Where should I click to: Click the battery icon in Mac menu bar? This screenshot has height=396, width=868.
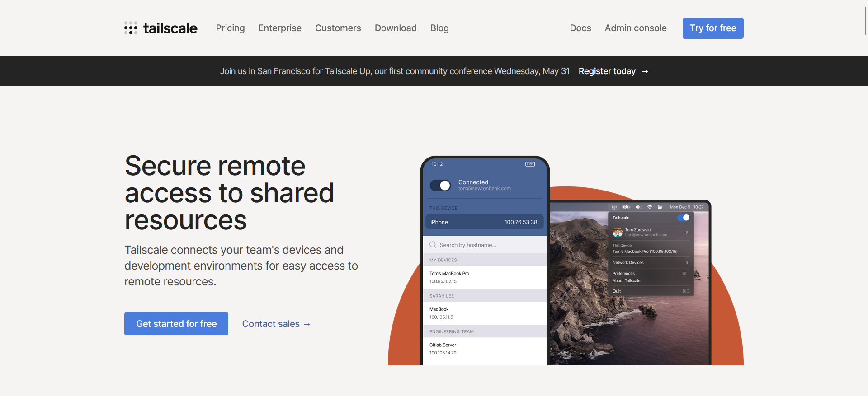tap(626, 207)
